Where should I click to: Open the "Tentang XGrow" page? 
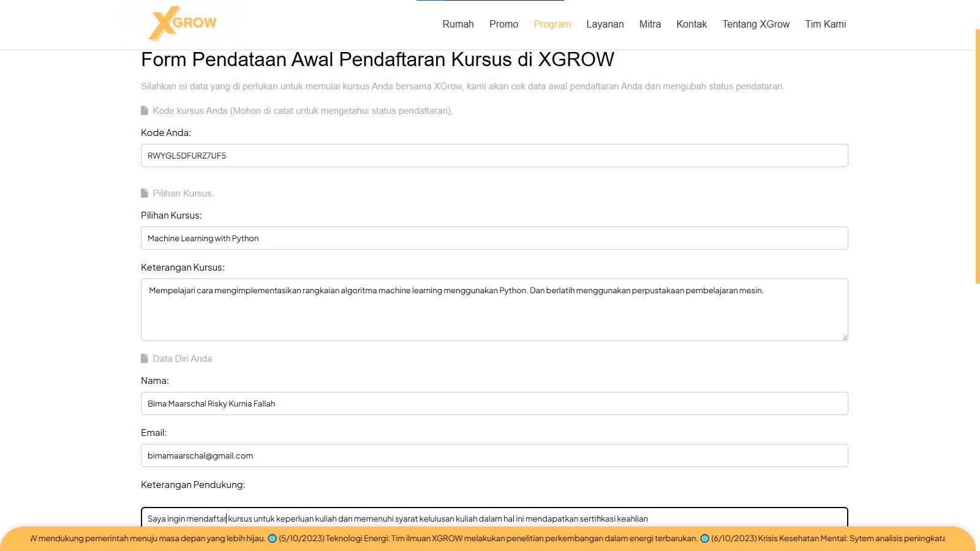coord(756,24)
